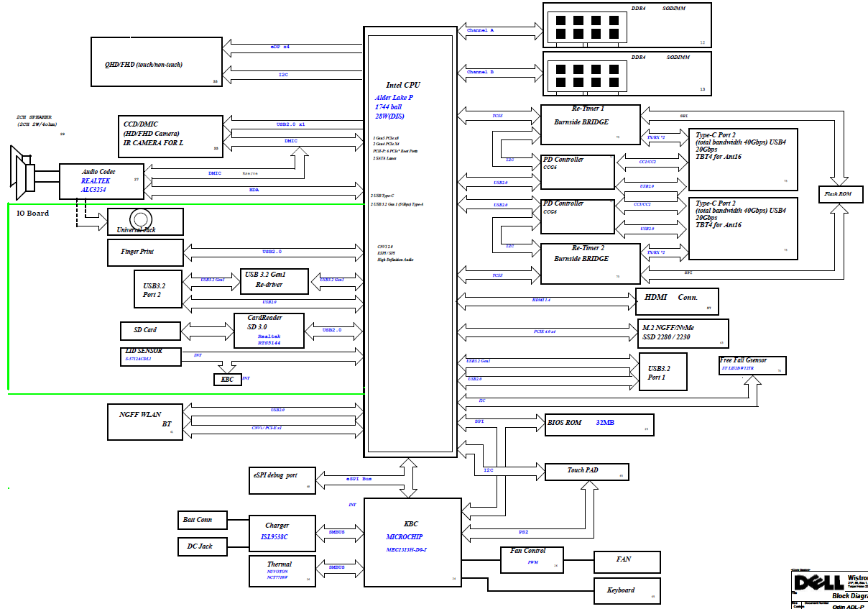Image resolution: width=868 pixels, height=609 pixels.
Task: Click the Universal Jack circular connector symbol
Action: [140, 219]
